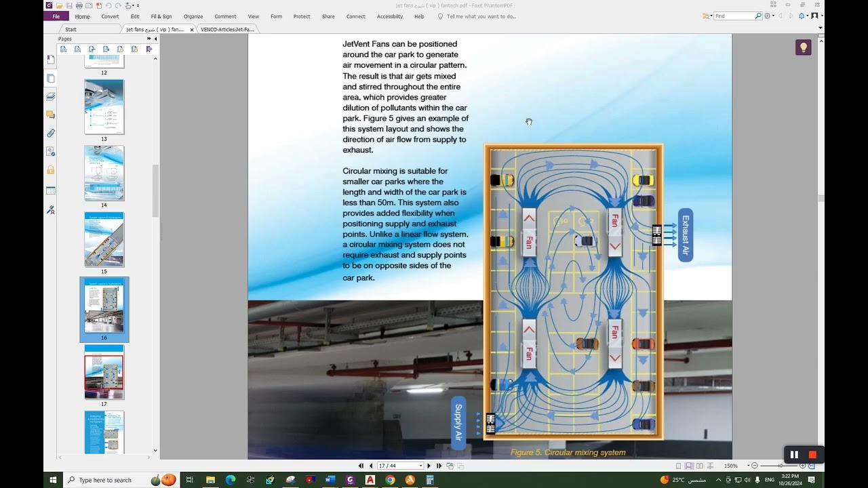Image resolution: width=868 pixels, height=488 pixels.
Task: Switch to the VENCO-Articles-Jet-Fa document tab
Action: point(227,29)
